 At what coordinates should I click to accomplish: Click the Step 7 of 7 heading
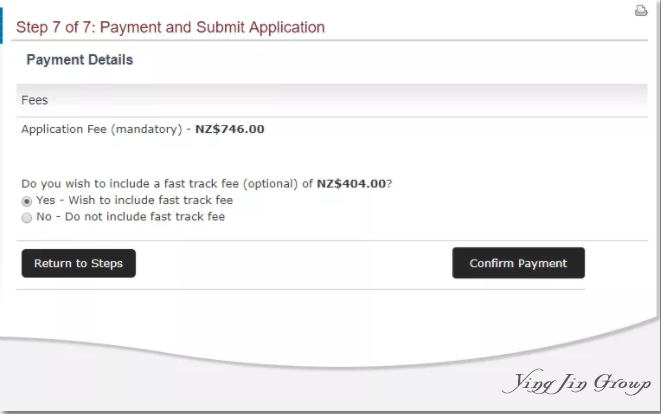pyautogui.click(x=170, y=27)
